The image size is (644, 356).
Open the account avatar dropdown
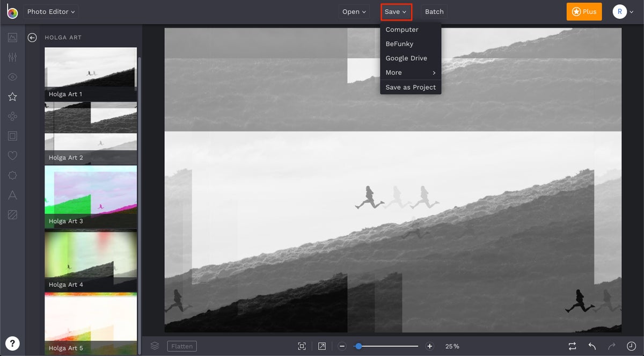623,11
